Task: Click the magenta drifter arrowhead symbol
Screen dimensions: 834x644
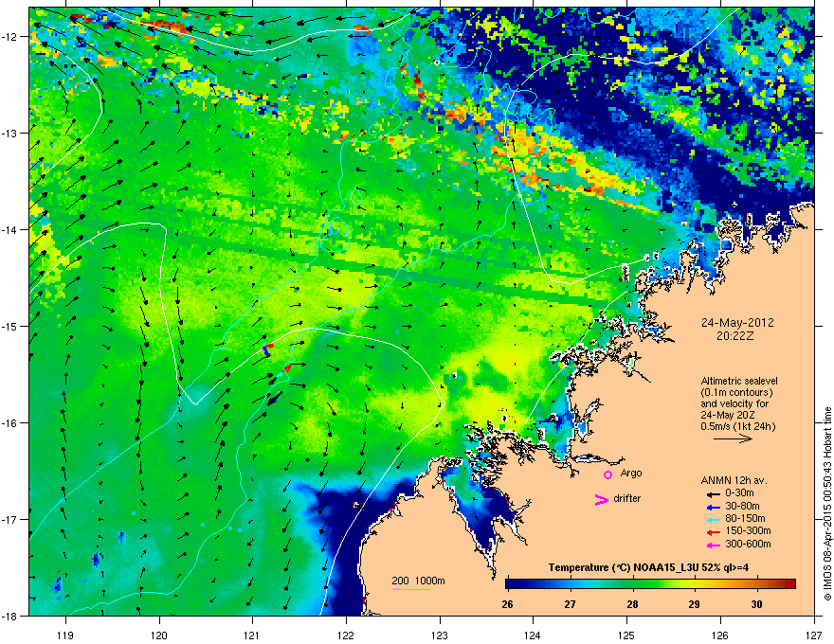Action: pos(601,500)
